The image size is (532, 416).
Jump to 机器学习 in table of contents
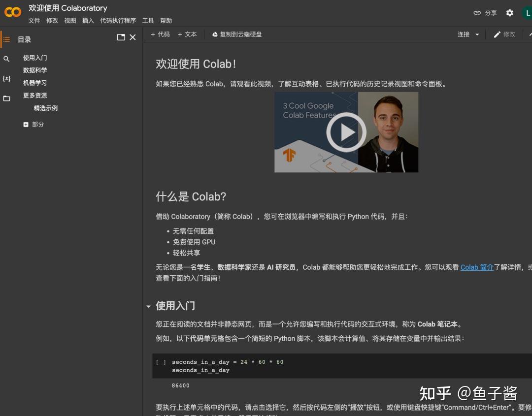(35, 83)
